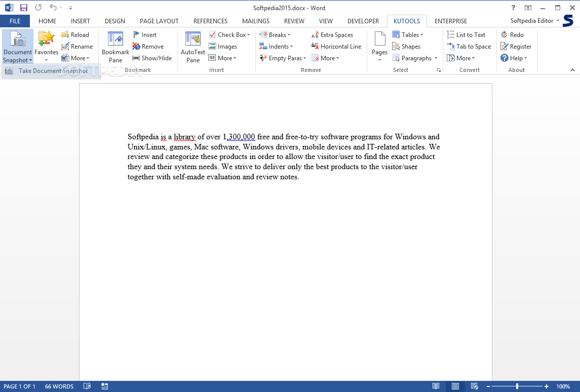Click the Undo arrow in title bar

click(53, 8)
